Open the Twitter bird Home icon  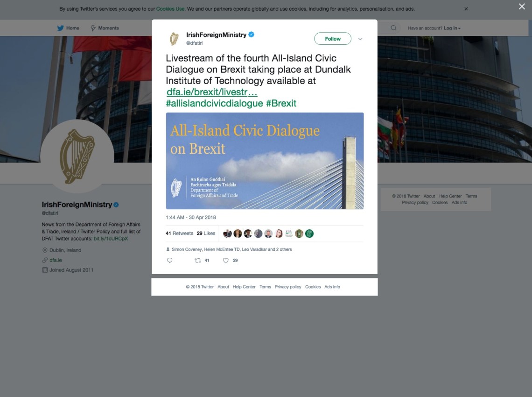tap(60, 28)
